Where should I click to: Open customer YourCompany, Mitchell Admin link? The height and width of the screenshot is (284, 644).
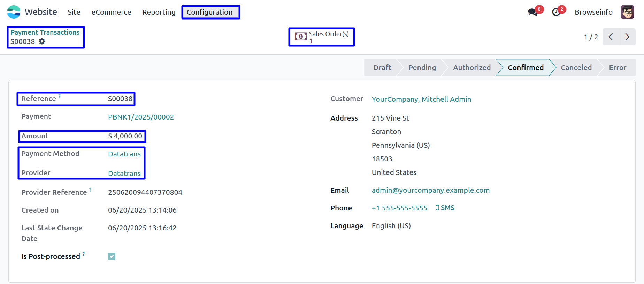pos(421,99)
